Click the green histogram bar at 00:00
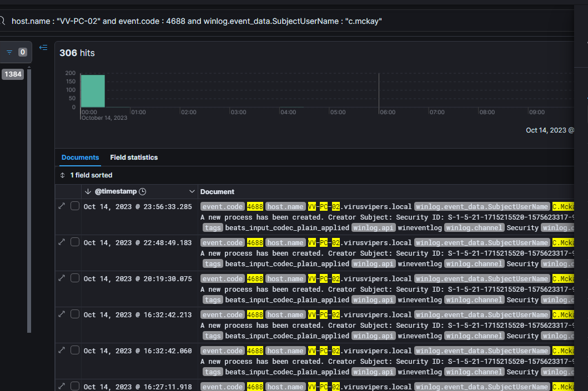 coord(93,91)
